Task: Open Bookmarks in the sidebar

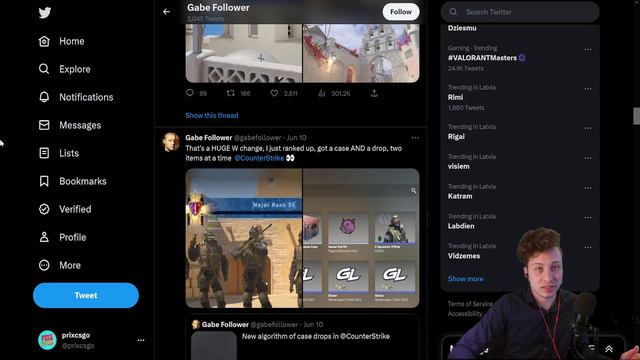Action: click(83, 181)
